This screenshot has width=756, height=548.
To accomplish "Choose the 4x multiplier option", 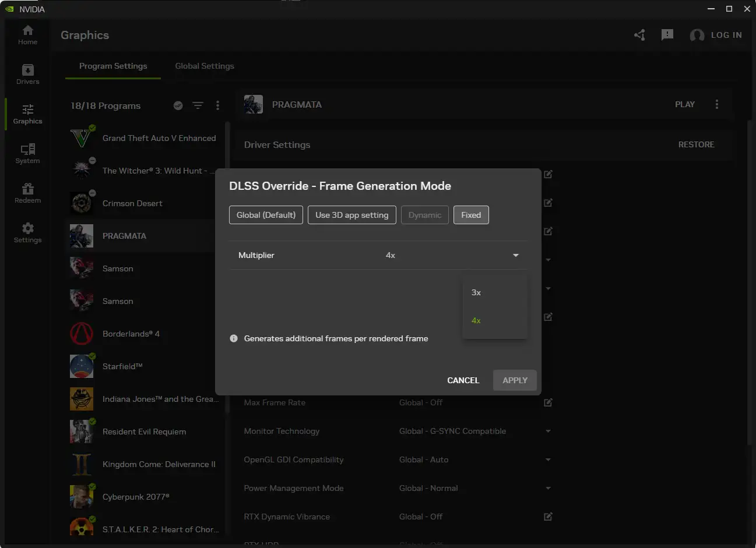I will [x=495, y=320].
